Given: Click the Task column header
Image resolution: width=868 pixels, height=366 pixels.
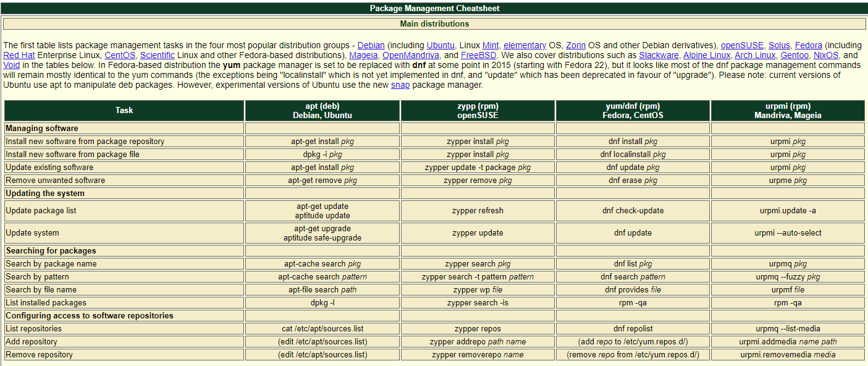Looking at the screenshot, I should click(124, 111).
